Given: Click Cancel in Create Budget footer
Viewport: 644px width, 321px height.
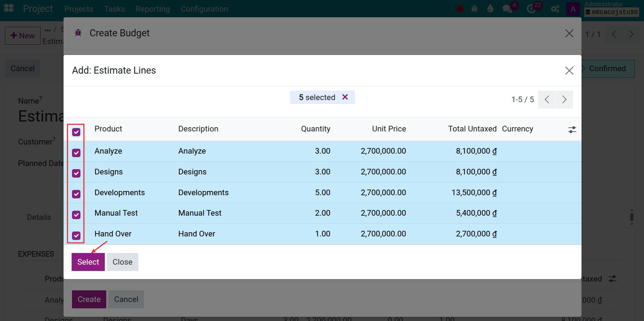Looking at the screenshot, I should click(126, 299).
